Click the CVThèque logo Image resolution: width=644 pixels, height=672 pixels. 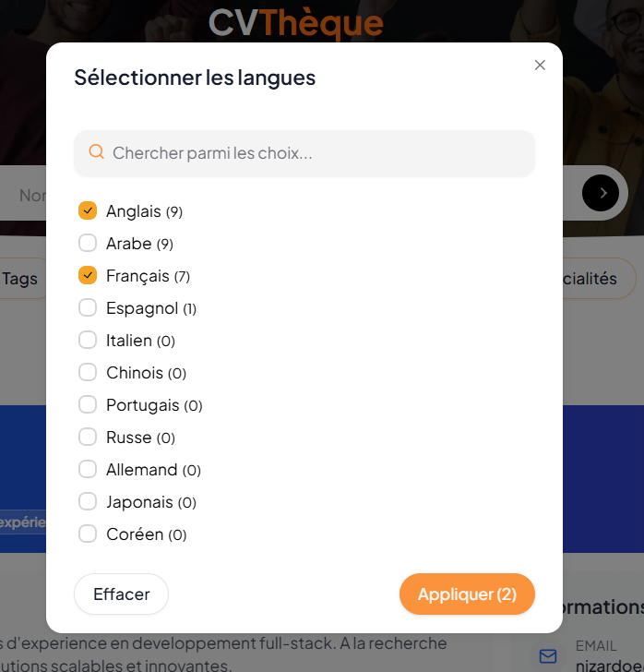295,22
